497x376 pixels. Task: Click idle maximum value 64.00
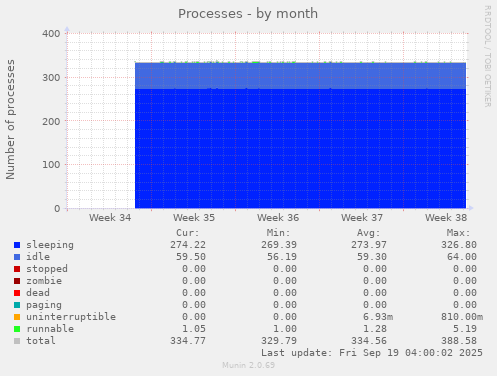[462, 257]
